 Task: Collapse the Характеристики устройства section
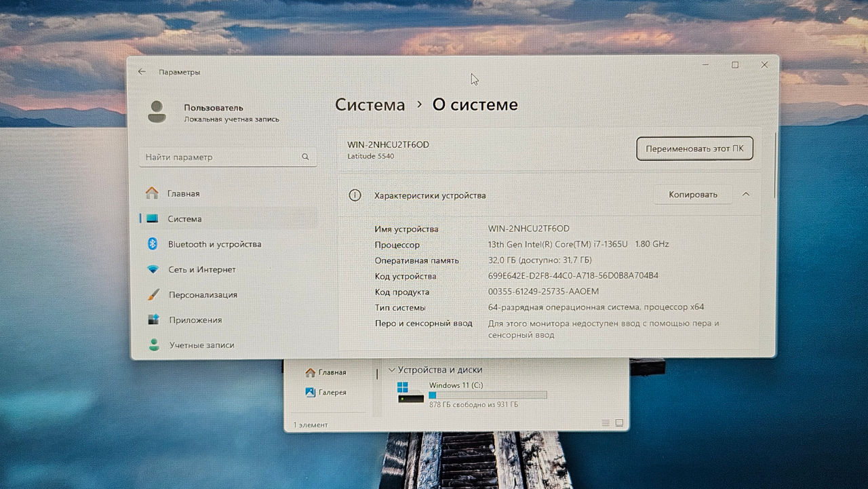746,194
